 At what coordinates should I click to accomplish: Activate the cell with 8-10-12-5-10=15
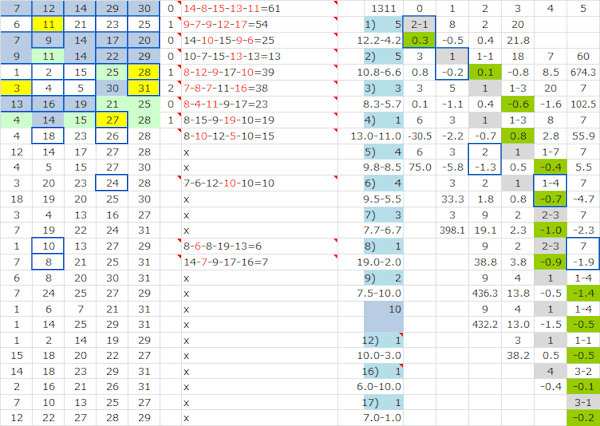point(259,136)
